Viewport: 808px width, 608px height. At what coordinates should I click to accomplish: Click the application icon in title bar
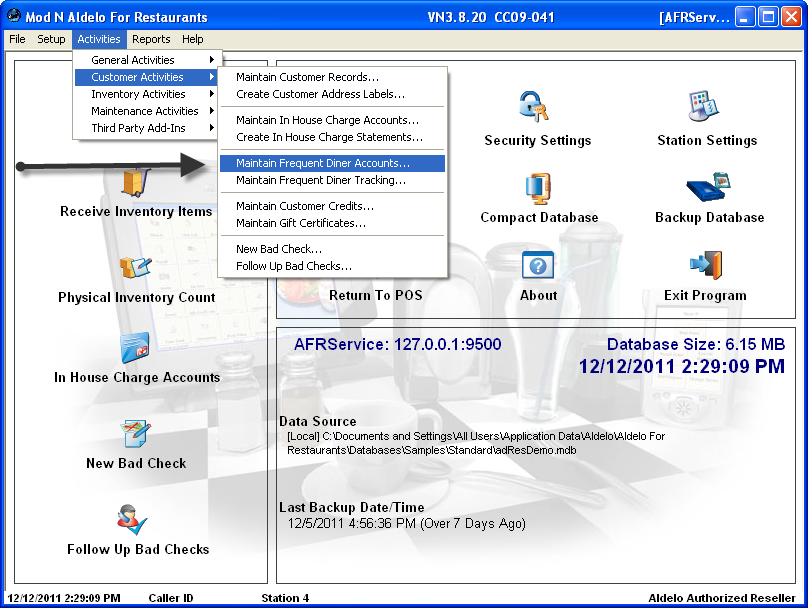pyautogui.click(x=14, y=16)
